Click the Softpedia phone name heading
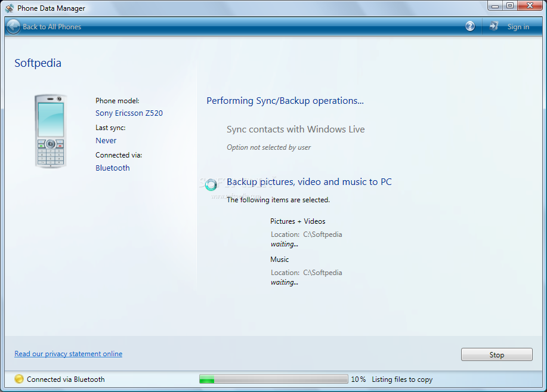This screenshot has height=392, width=547. pos(38,63)
